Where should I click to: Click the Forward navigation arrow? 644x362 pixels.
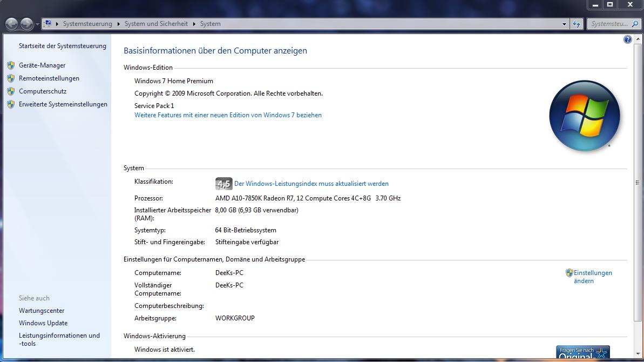[x=26, y=24]
